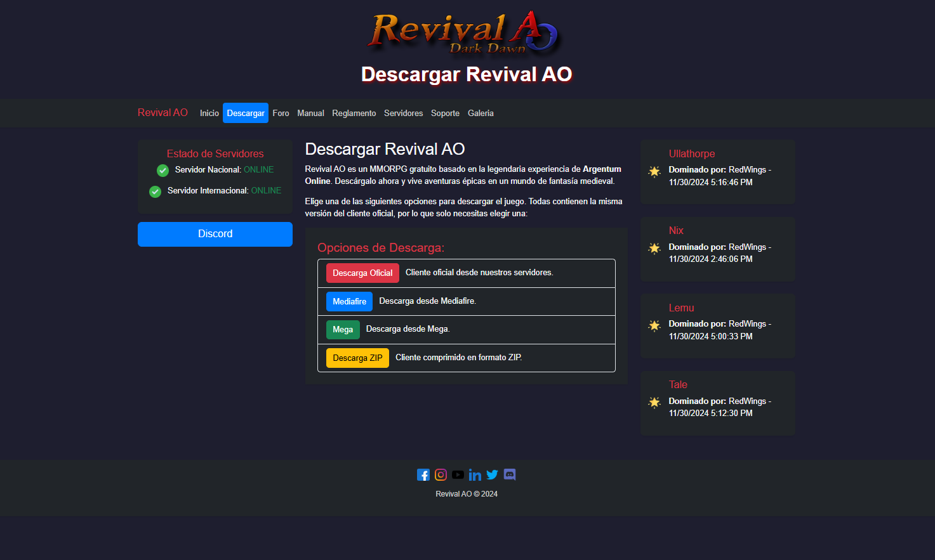
Task: Get the ZIP with Descarga ZIP
Action: click(357, 358)
